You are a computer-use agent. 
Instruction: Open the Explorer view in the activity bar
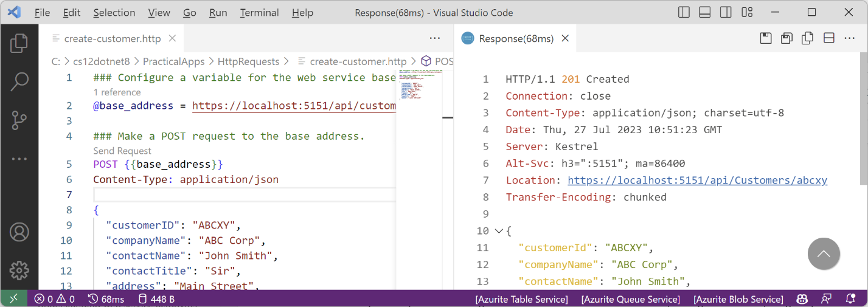tap(19, 43)
